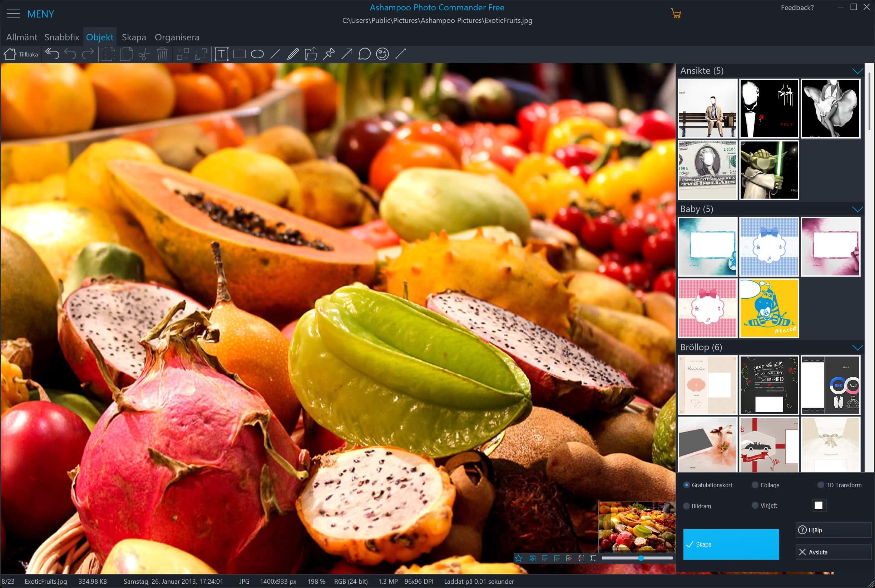Select the text box tool
The image size is (875, 588).
click(x=221, y=54)
